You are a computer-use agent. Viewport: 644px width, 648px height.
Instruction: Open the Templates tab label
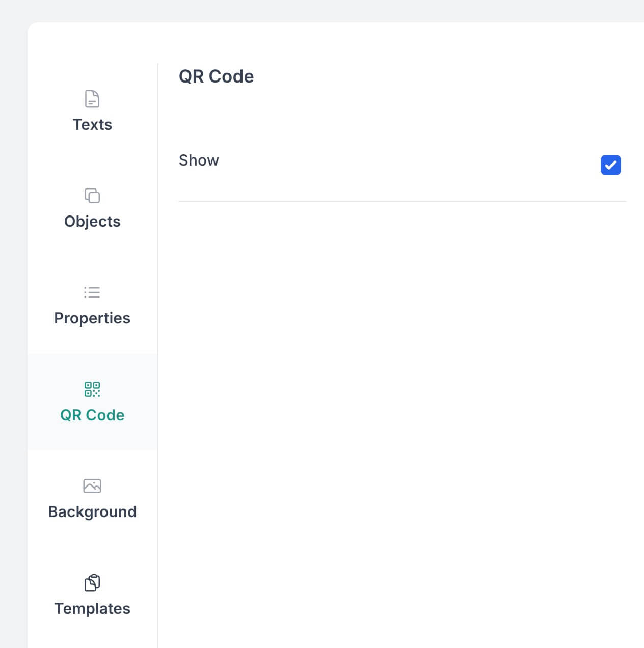(x=92, y=609)
